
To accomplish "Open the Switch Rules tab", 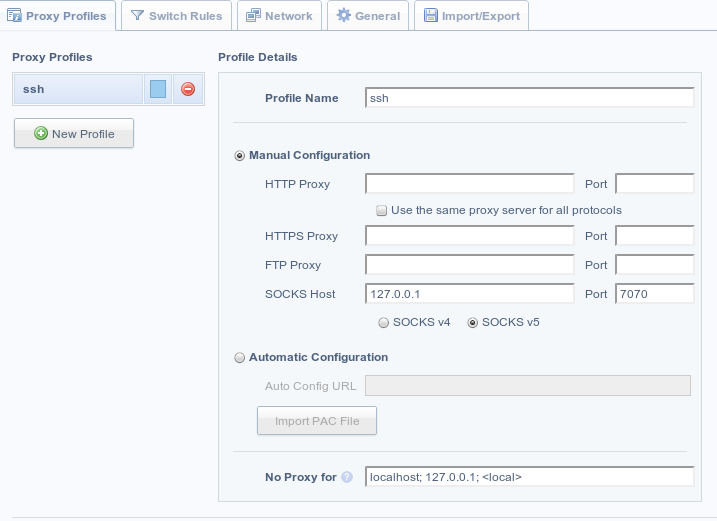I will 177,16.
